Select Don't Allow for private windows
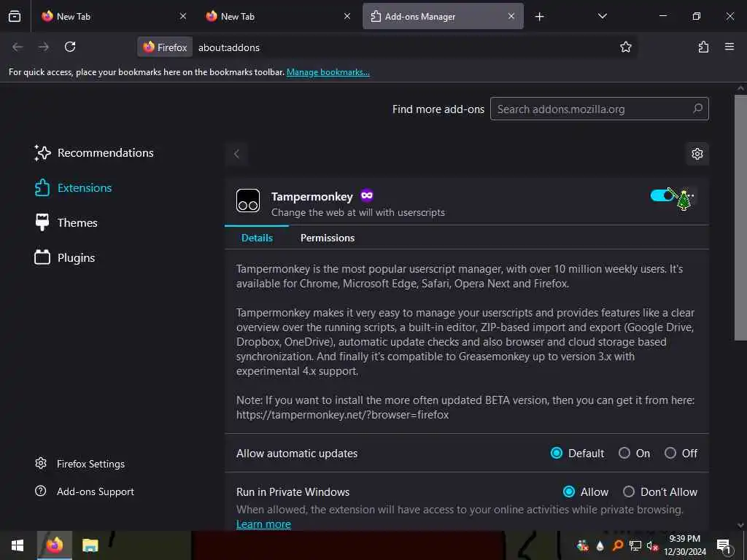Viewport: 747px width, 560px height. pyautogui.click(x=629, y=491)
